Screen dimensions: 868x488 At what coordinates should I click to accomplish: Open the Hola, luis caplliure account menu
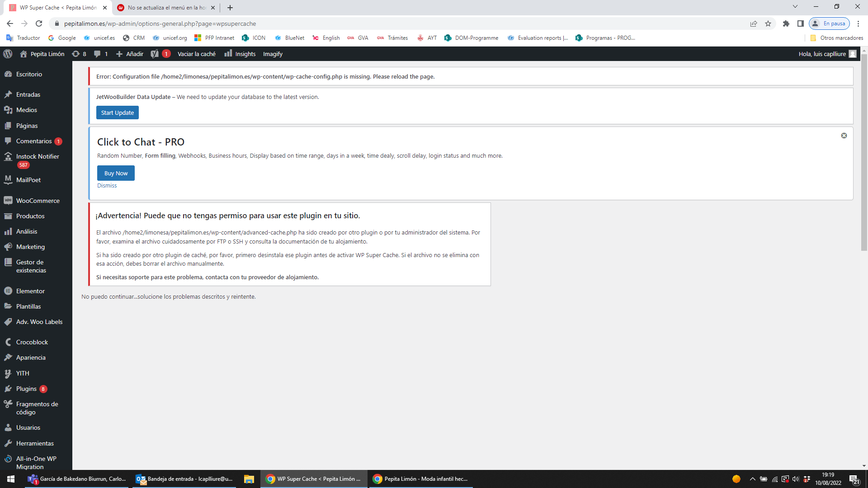(827, 54)
